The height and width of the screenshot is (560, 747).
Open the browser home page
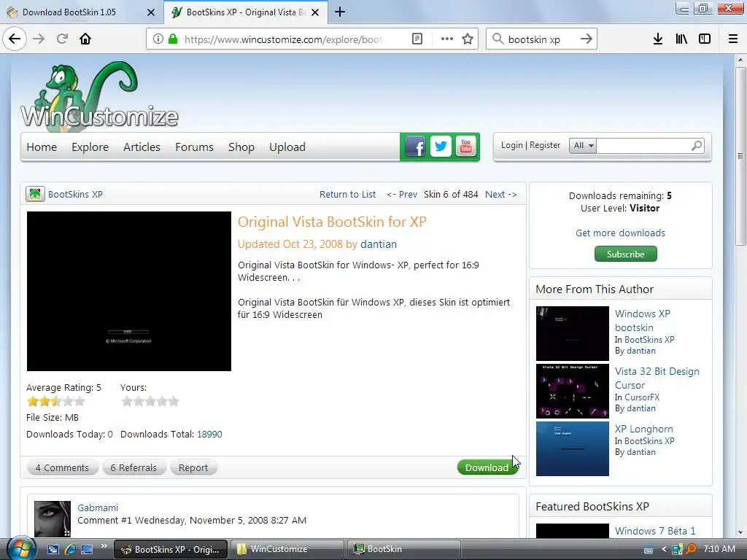(85, 39)
